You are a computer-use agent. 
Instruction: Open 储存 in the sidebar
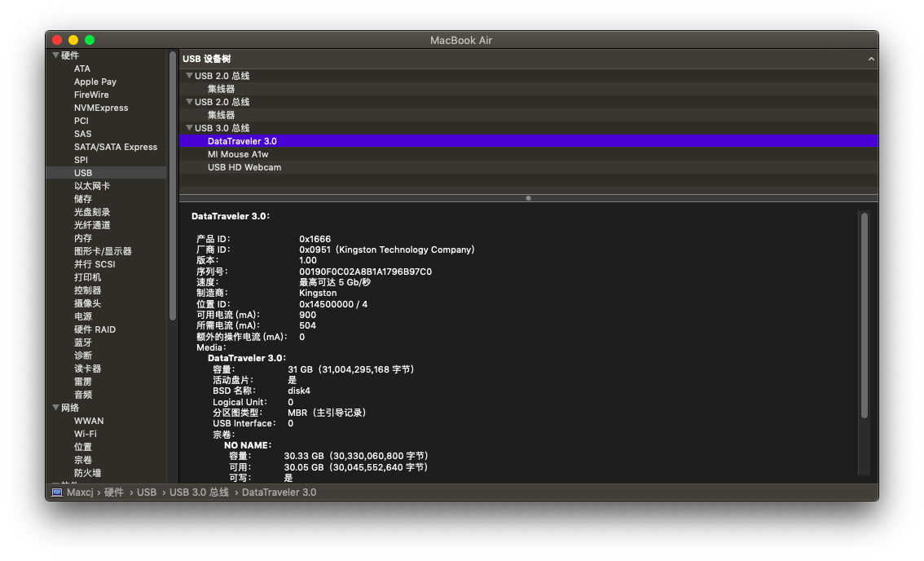click(83, 199)
